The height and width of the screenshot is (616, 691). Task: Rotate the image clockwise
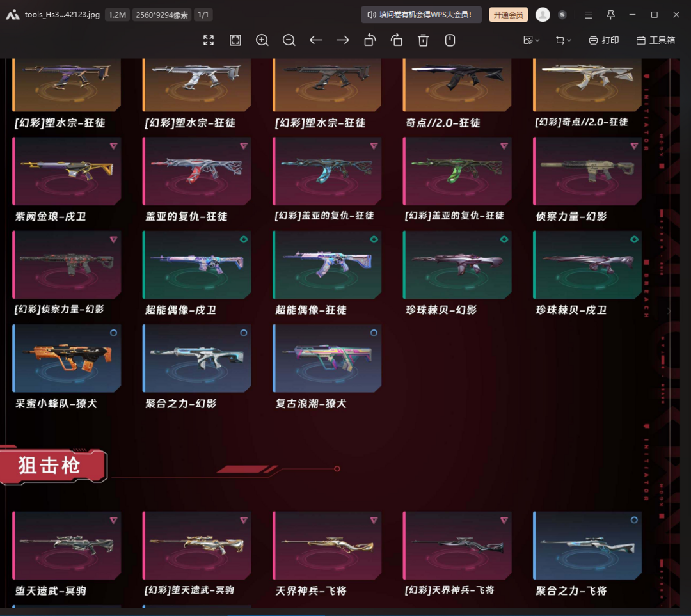tap(397, 40)
